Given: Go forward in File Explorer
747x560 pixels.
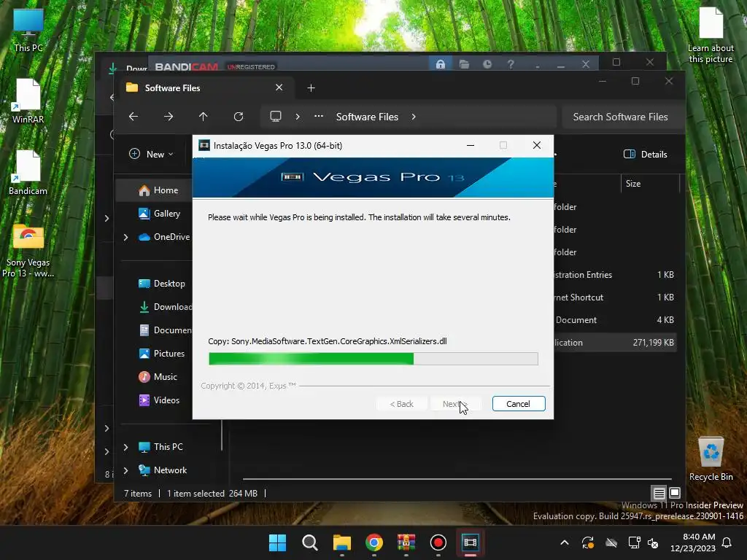Looking at the screenshot, I should 169,117.
